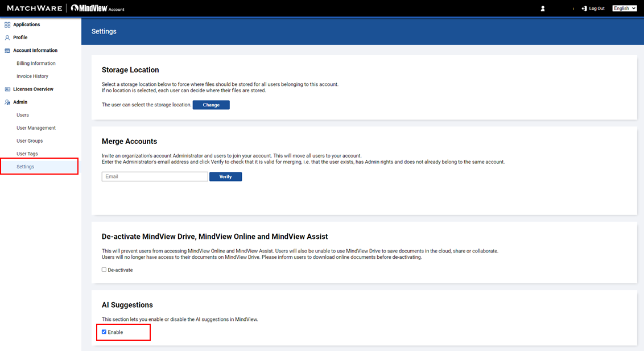
Task: Toggle the Enable checkbox under AI Suggestions
Action: (104, 331)
